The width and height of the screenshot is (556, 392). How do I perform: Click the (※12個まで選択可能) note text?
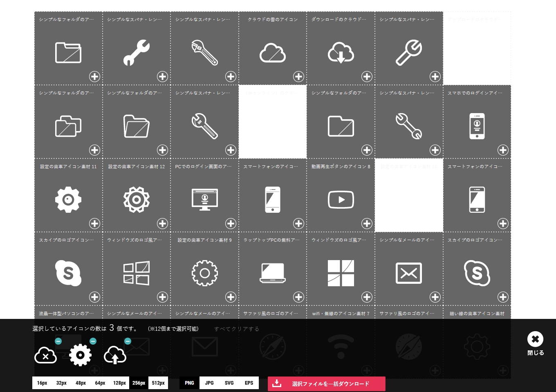coord(173,329)
